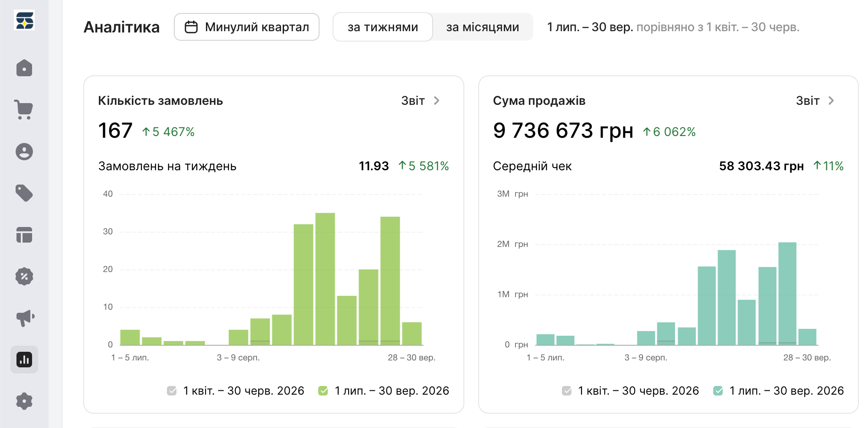Click the 11.93 orders per week value
Image resolution: width=868 pixels, height=428 pixels.
pos(374,166)
